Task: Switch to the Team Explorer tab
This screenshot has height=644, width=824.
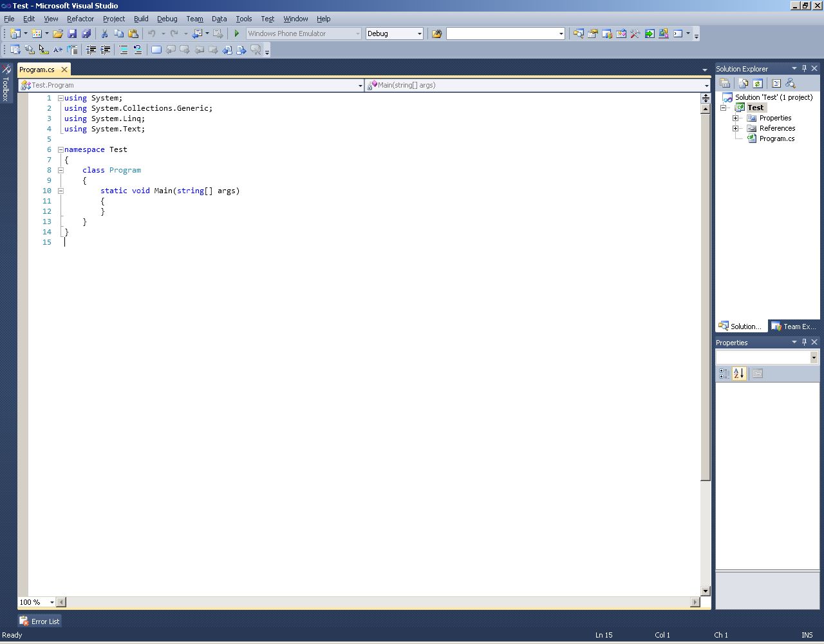Action: tap(794, 326)
